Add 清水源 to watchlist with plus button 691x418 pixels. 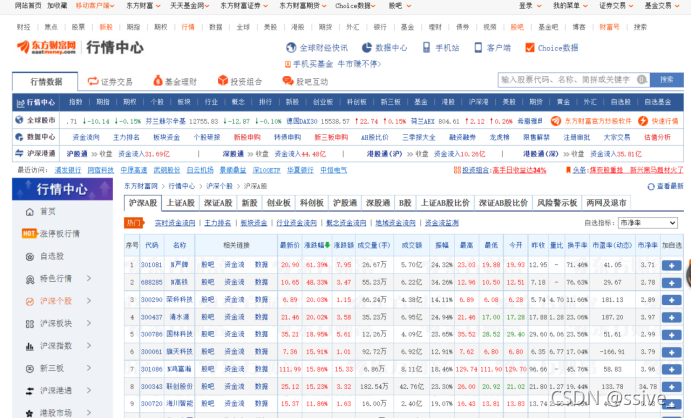[672, 318]
